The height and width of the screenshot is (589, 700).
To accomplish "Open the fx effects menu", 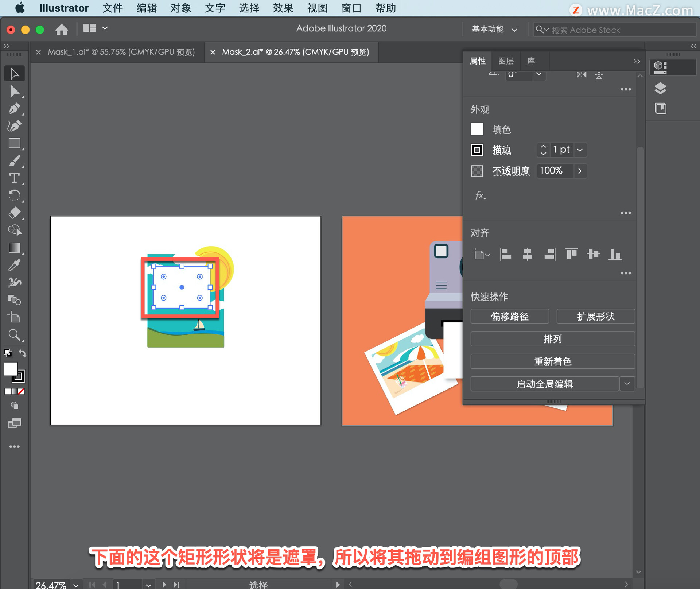I will pos(481,195).
